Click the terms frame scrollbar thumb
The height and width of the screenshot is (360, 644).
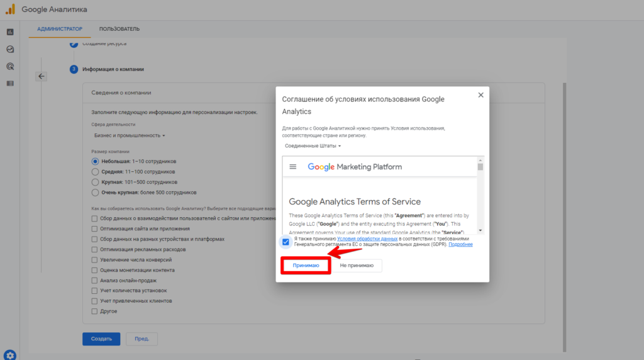[x=480, y=167]
